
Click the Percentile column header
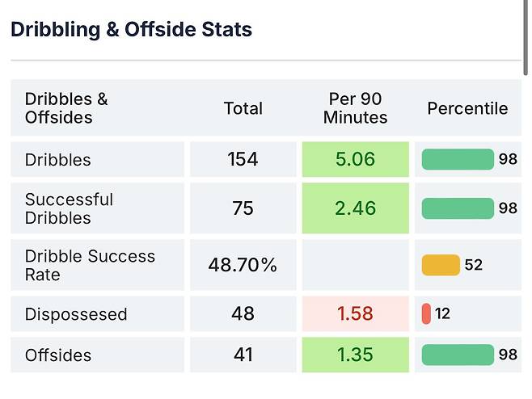tap(467, 108)
